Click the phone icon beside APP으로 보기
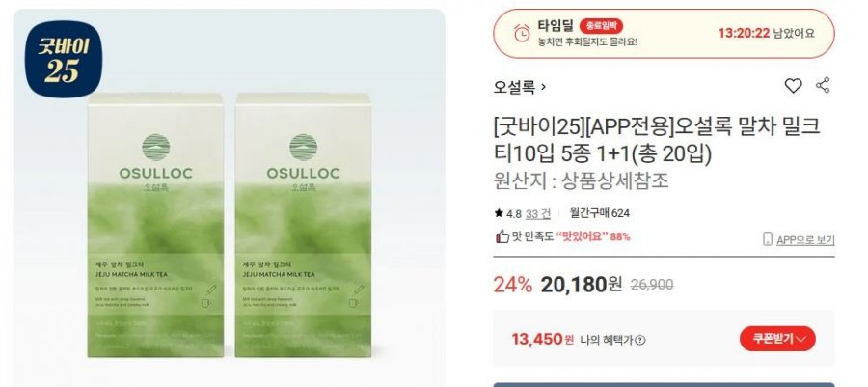Image resolution: width=868 pixels, height=387 pixels. tap(768, 239)
